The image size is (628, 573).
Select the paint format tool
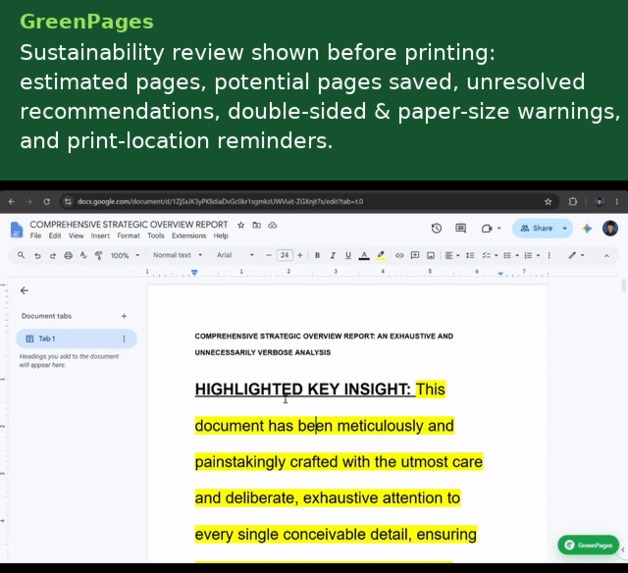(99, 255)
